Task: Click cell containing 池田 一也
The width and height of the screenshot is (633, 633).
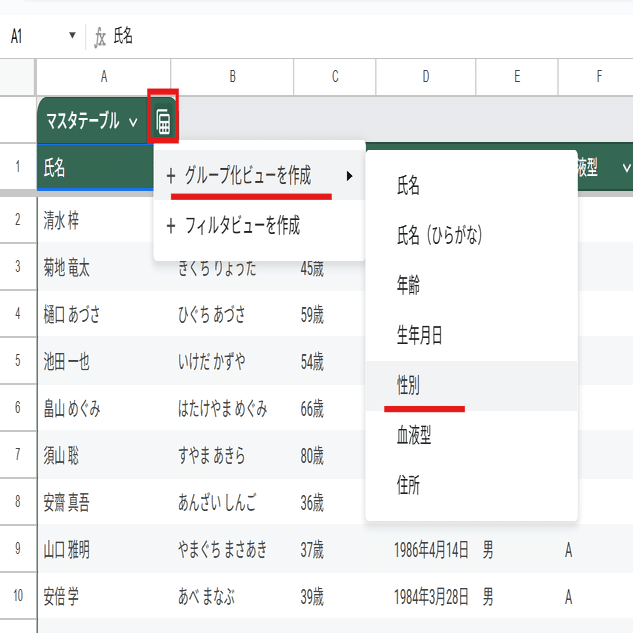Action: (104, 361)
